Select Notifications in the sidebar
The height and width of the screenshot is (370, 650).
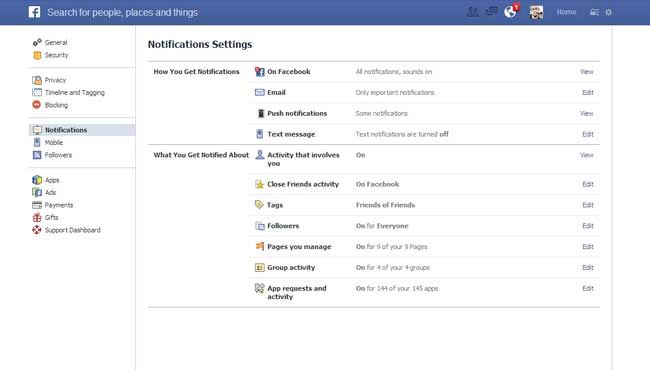82,130
